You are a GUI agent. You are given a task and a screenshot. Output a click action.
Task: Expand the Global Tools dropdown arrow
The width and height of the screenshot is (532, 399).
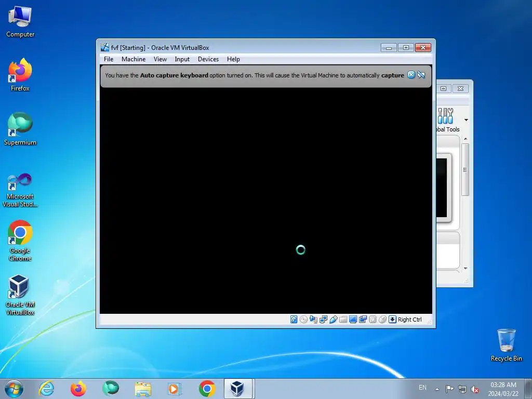[x=466, y=120]
